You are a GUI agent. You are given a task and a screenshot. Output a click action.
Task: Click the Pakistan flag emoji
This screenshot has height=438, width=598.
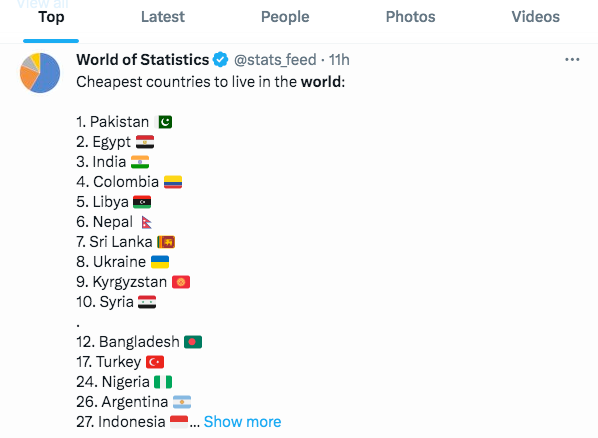click(165, 122)
